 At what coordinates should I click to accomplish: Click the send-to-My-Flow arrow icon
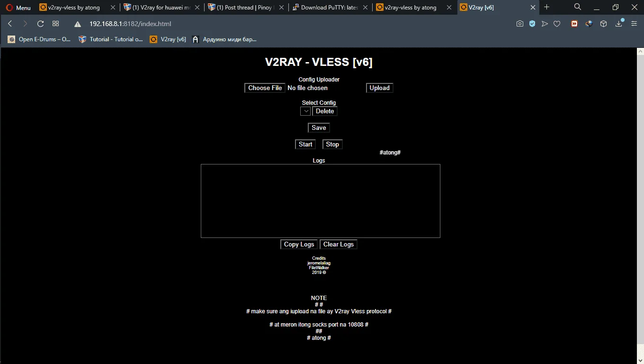tap(545, 24)
